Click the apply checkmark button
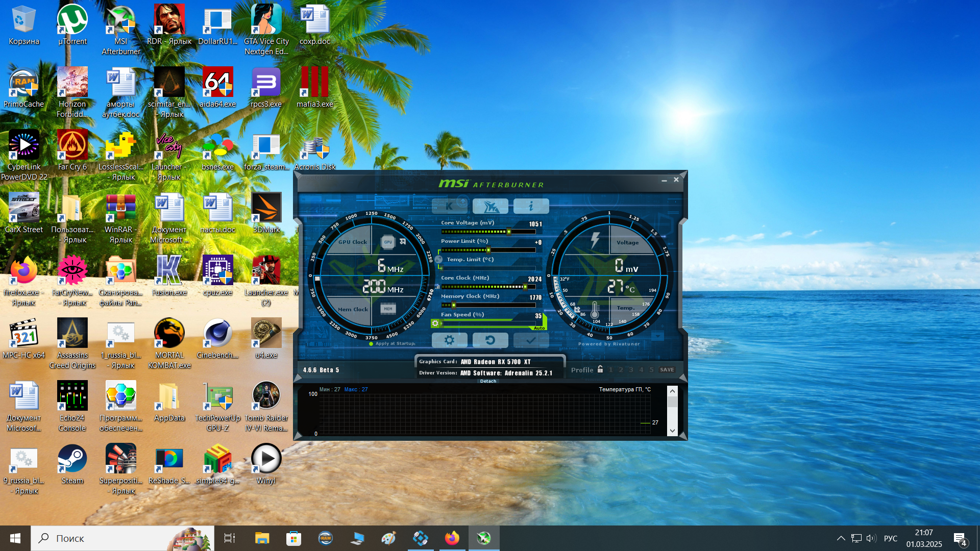 (531, 340)
